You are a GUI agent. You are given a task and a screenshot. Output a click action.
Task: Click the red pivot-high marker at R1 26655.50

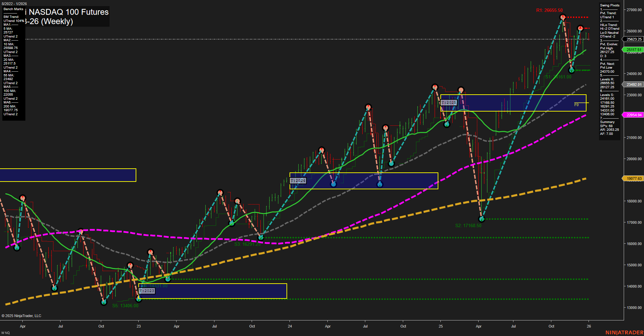562,16
